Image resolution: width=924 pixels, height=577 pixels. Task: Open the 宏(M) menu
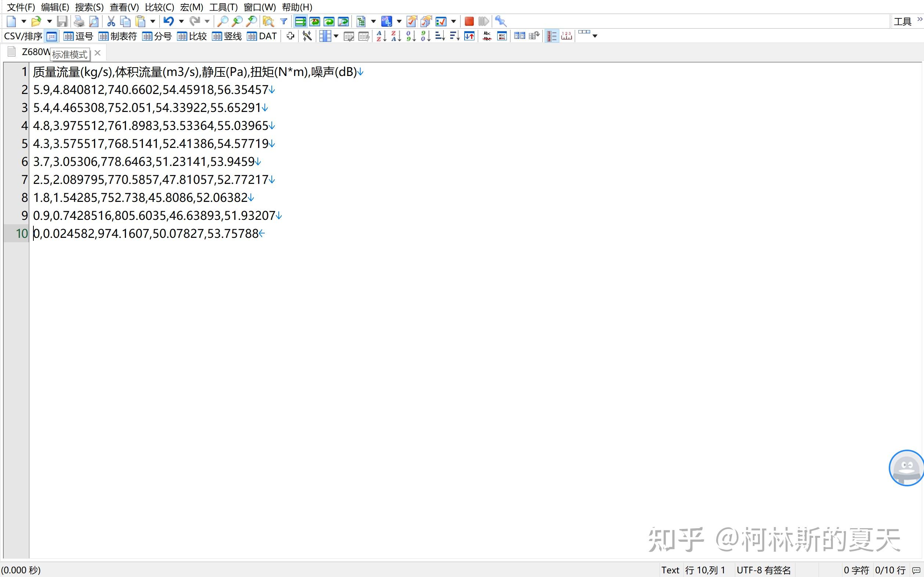[192, 7]
